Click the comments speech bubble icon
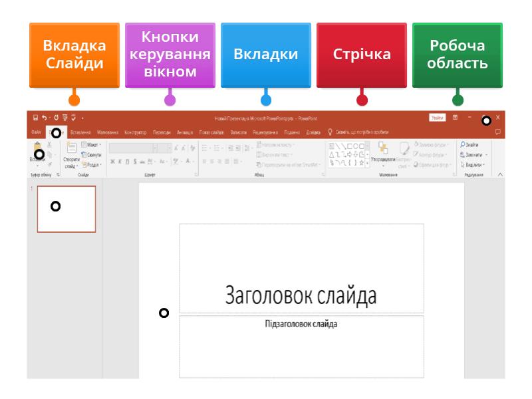 point(498,132)
